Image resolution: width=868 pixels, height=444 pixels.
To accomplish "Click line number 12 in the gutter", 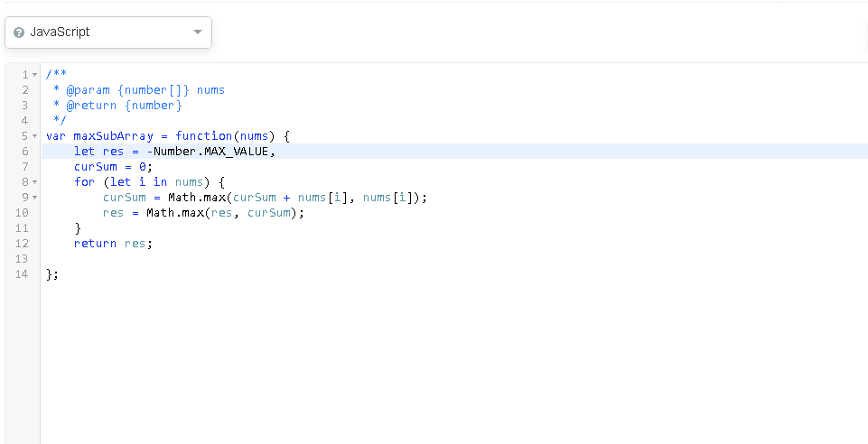I will tap(23, 244).
